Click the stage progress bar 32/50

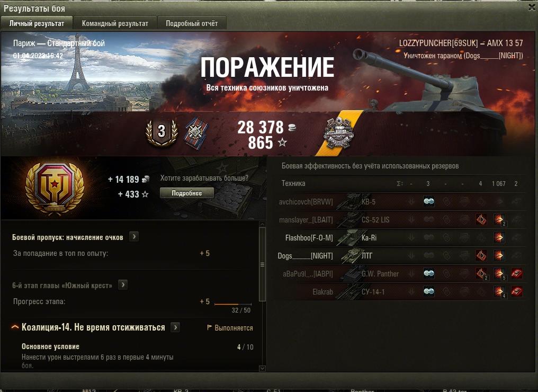[233, 304]
